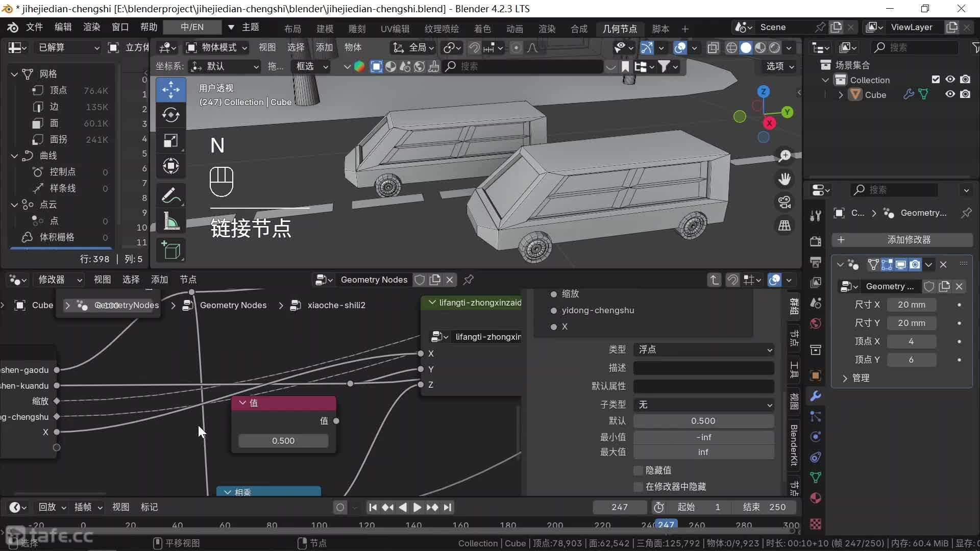Select the Move tool in viewport toolbar
The image size is (980, 551).
tap(171, 90)
